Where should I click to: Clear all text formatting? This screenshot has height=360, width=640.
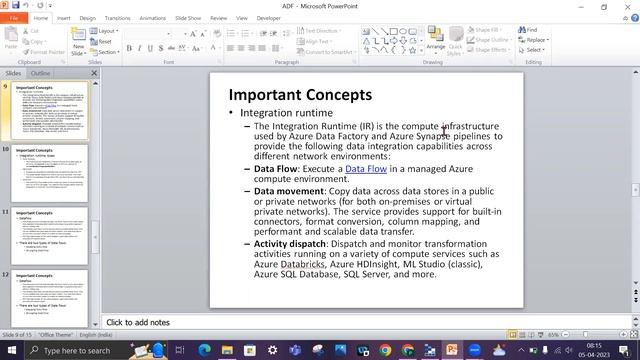[x=217, y=34]
